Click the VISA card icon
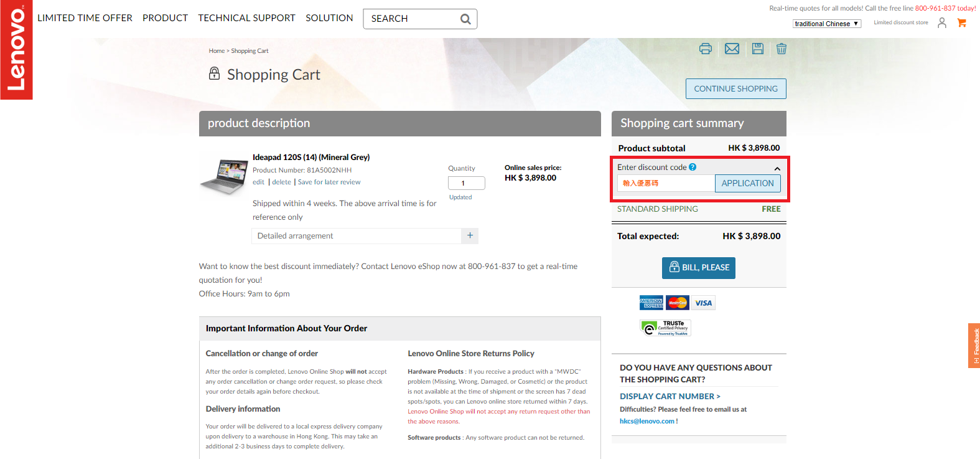This screenshot has height=459, width=980. coord(704,303)
